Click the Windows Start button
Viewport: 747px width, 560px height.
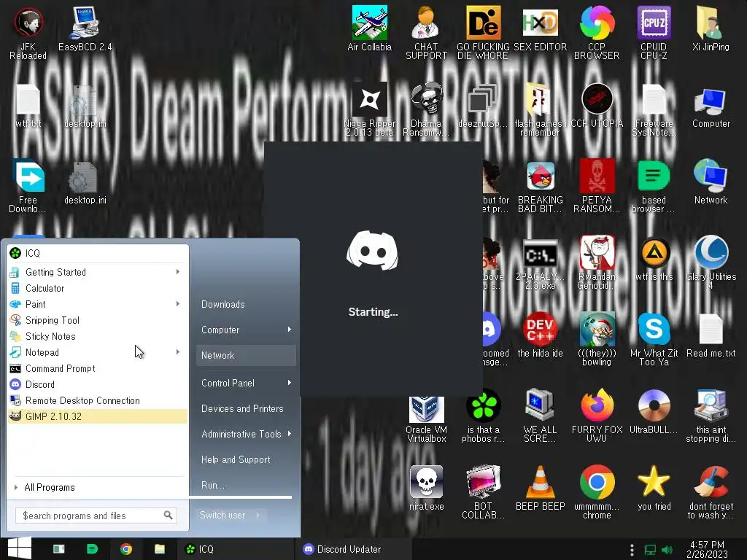click(x=19, y=548)
